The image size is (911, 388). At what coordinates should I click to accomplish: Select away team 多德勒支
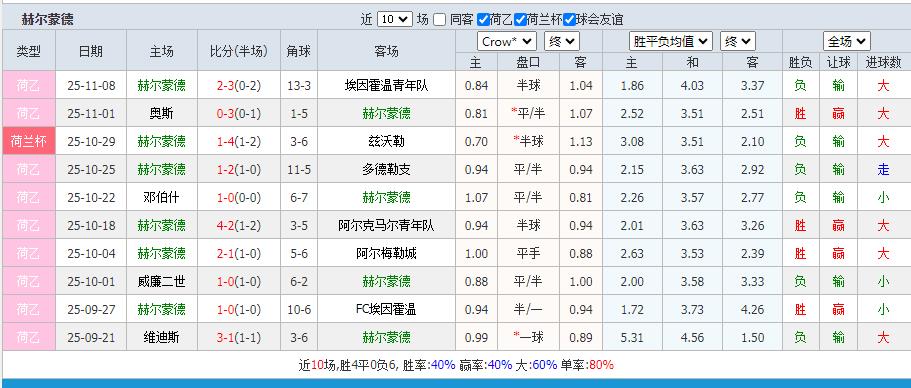[386, 170]
